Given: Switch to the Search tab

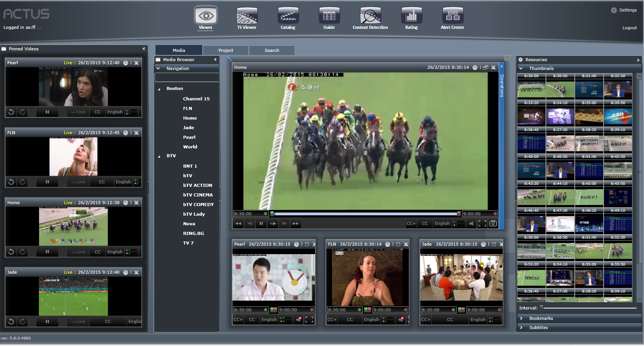Looking at the screenshot, I should pos(272,50).
